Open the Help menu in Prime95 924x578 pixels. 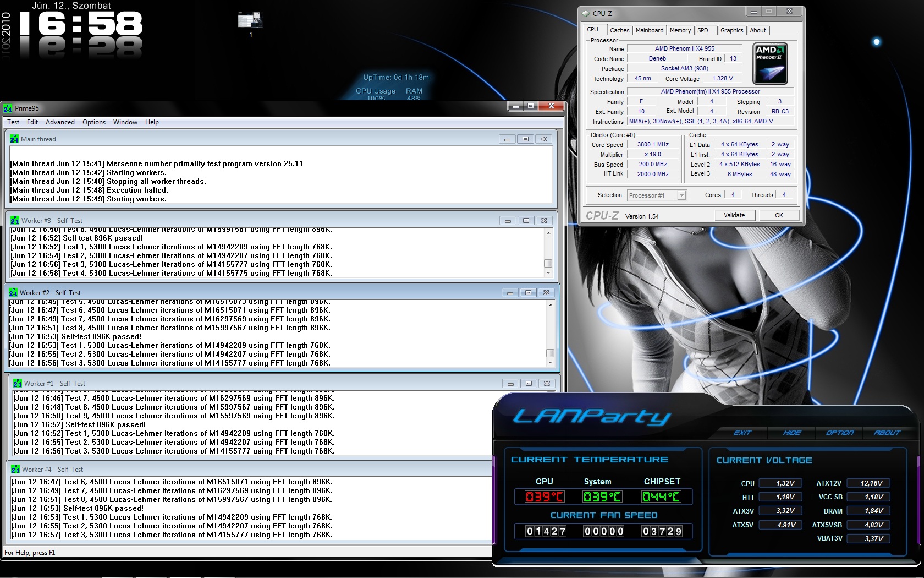[152, 122]
